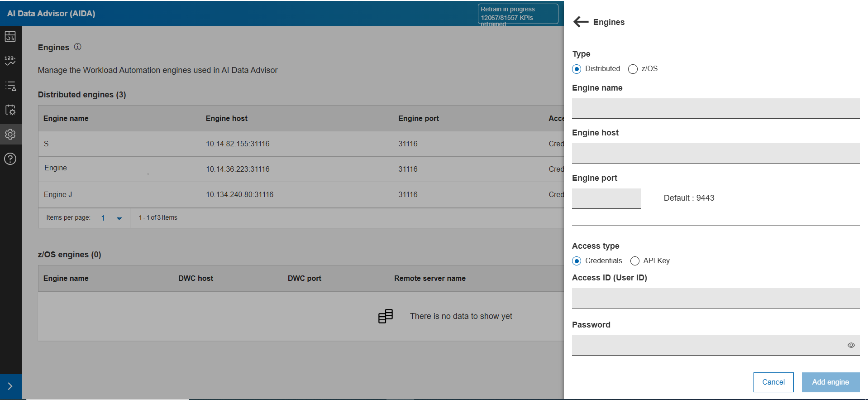The height and width of the screenshot is (400, 868).
Task: Click the Engine name input field
Action: [x=715, y=108]
